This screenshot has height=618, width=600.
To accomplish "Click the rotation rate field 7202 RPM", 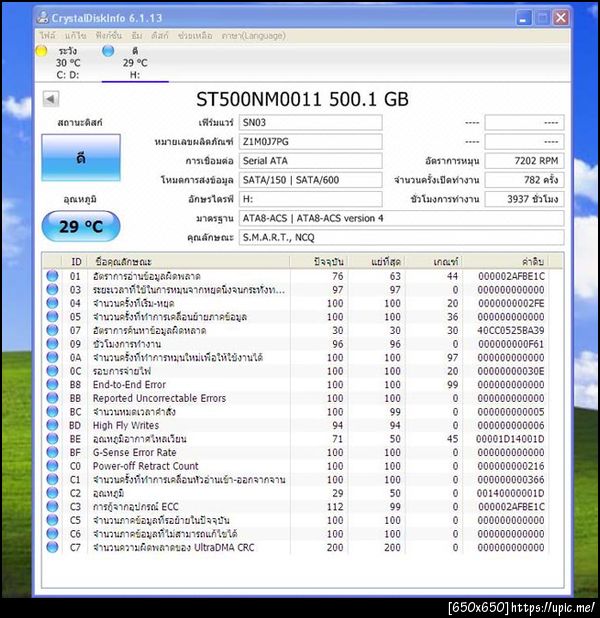I will click(x=524, y=160).
